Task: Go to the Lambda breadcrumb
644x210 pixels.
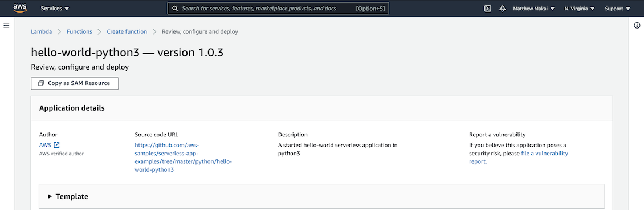Action: click(x=42, y=31)
